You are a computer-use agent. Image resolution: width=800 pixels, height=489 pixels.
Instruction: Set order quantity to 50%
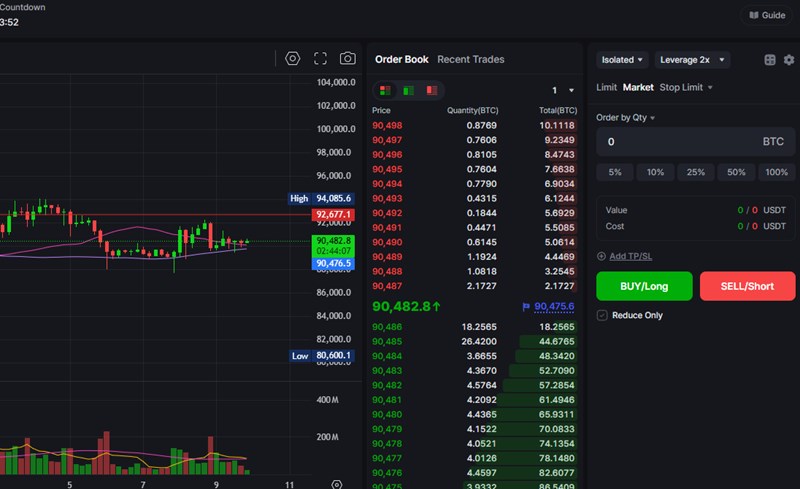pyautogui.click(x=736, y=172)
